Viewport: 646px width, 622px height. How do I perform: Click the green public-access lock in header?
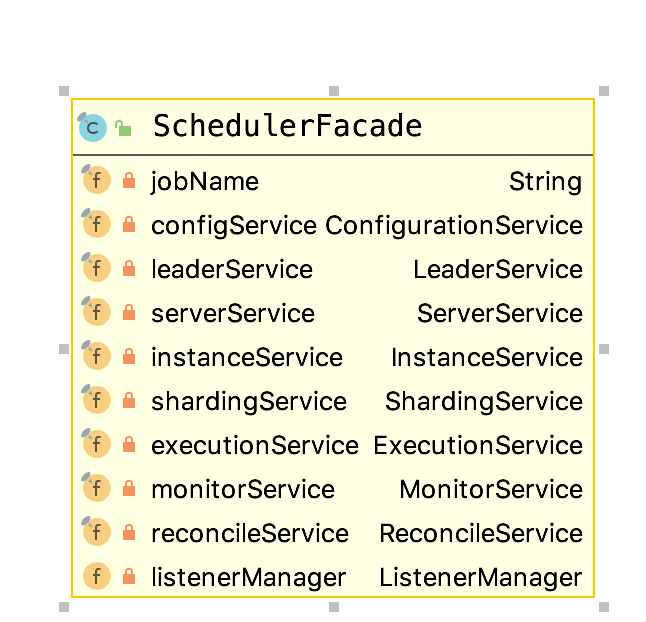click(x=123, y=128)
